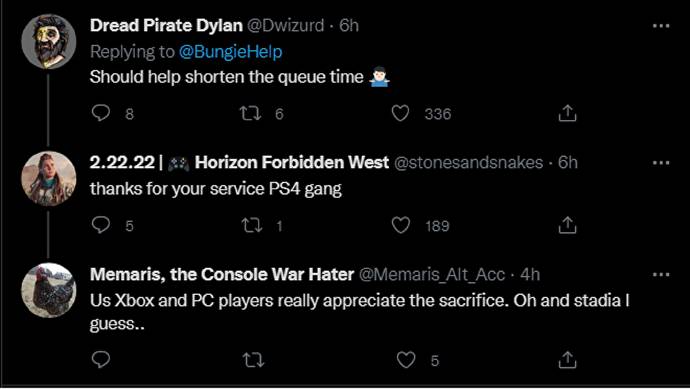Retweet Dread Pirate Dylan's queue time tweet
The image size is (690, 389).
250,114
